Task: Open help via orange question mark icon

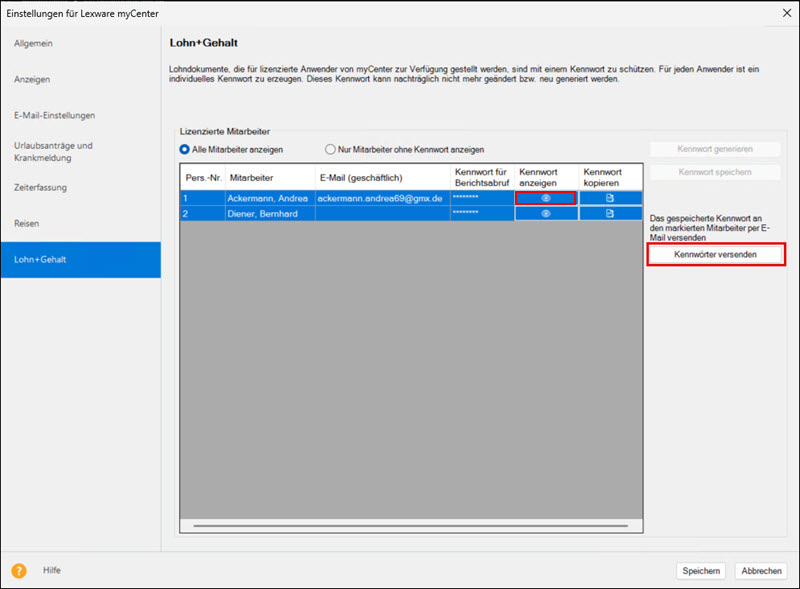Action: pos(19,571)
